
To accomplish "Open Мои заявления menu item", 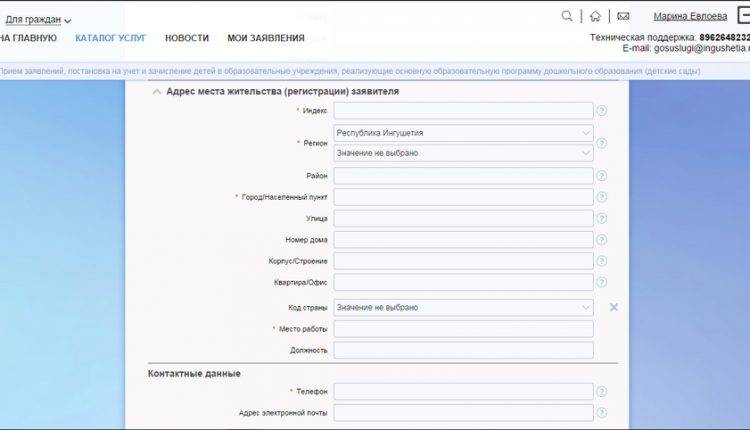I will click(265, 38).
